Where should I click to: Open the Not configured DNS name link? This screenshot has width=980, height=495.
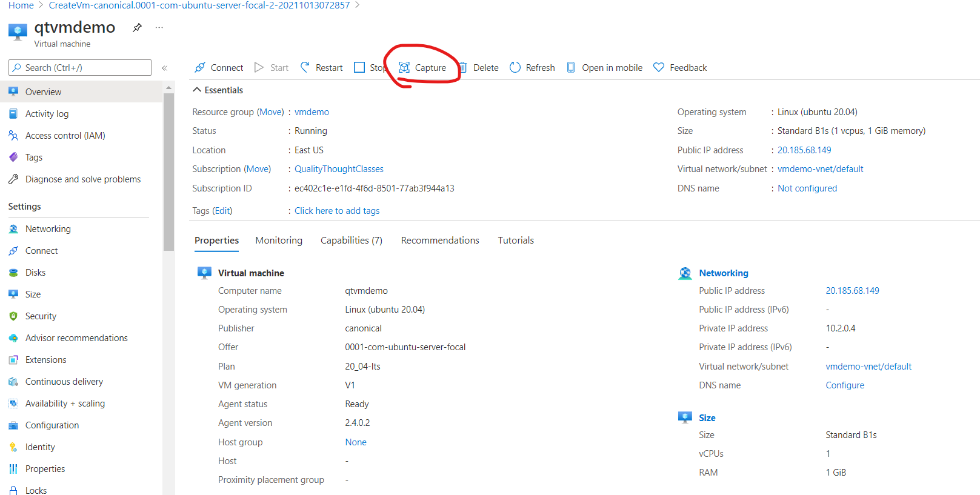click(x=807, y=188)
